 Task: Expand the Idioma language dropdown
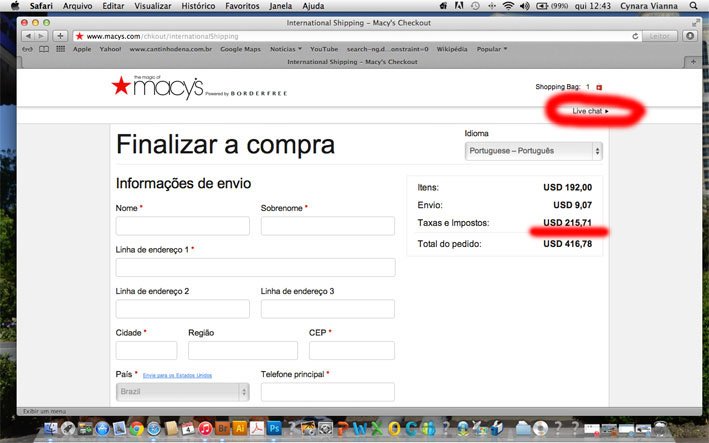click(534, 151)
